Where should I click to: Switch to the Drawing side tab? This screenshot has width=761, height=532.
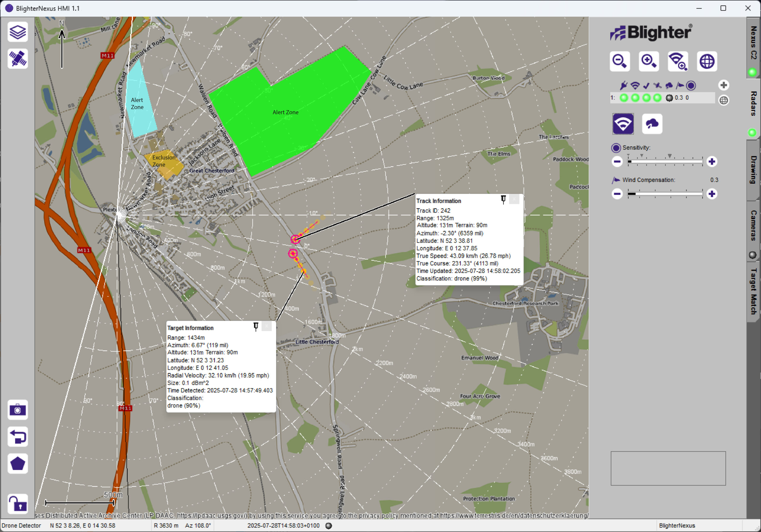(x=753, y=170)
